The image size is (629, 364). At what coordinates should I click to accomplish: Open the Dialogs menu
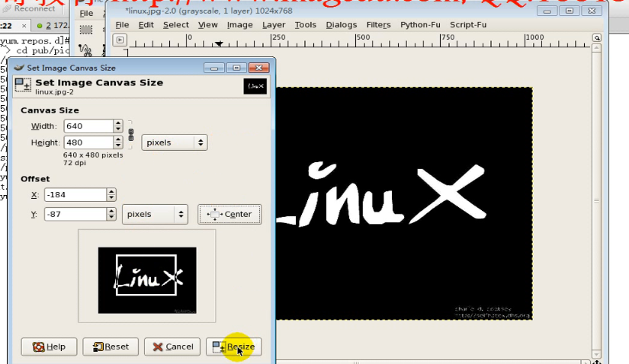(342, 25)
